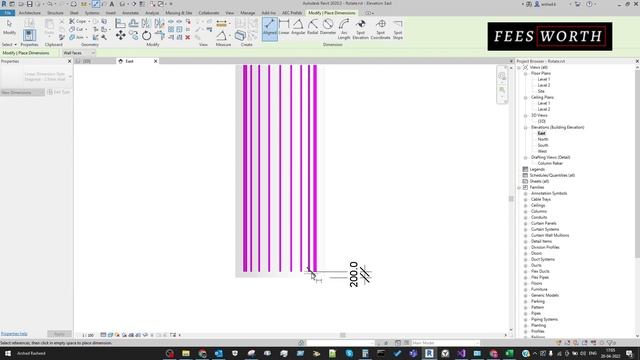
Task: Open the Windows Start menu
Action: tap(7, 353)
